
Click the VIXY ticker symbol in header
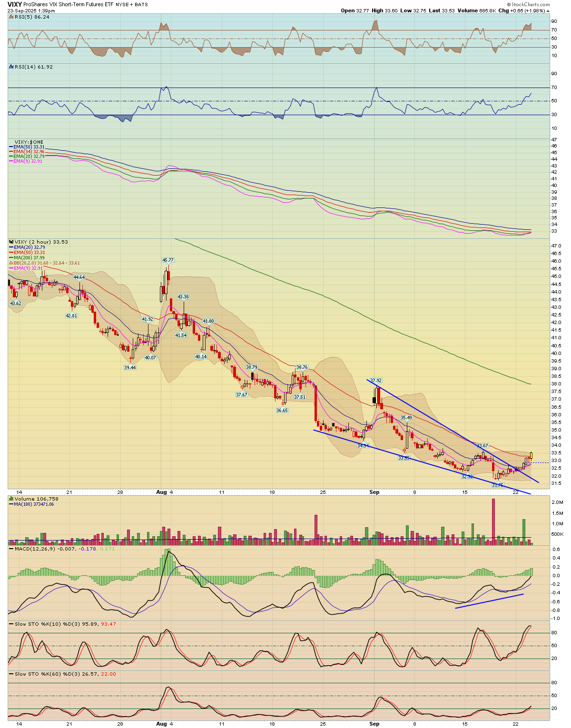tap(15, 4)
